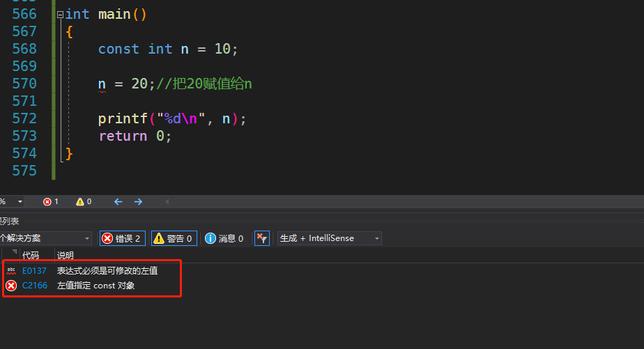Open the C2166 error code link
Image resolution: width=644 pixels, height=349 pixels.
(35, 286)
